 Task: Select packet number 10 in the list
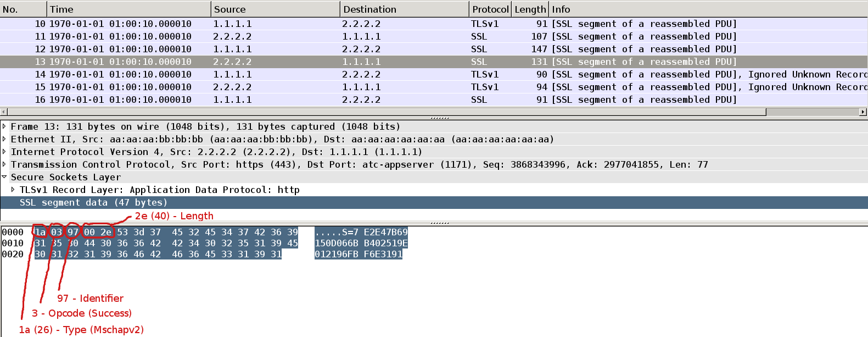(434, 24)
